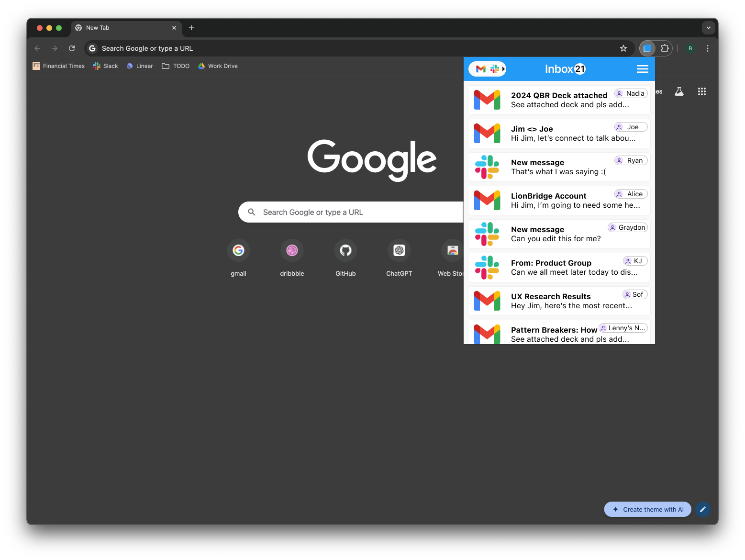Open the inbox hamburger menu
This screenshot has height=560, width=745.
[x=643, y=69]
